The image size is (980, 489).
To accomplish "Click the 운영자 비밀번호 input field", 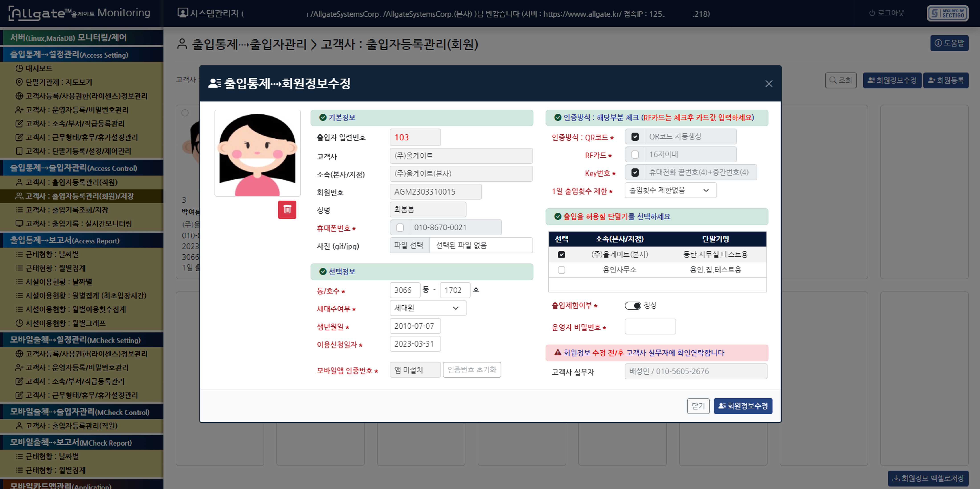I will point(650,326).
